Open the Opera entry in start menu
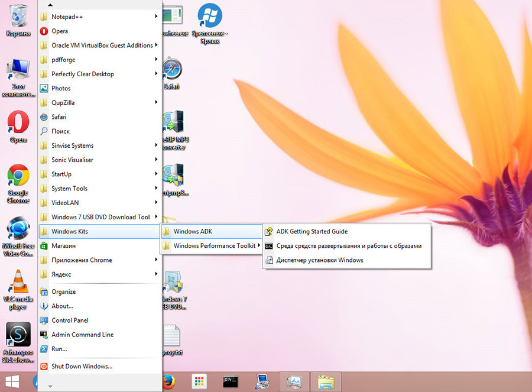Screen dimensions: 532x392 [x=100, y=31]
